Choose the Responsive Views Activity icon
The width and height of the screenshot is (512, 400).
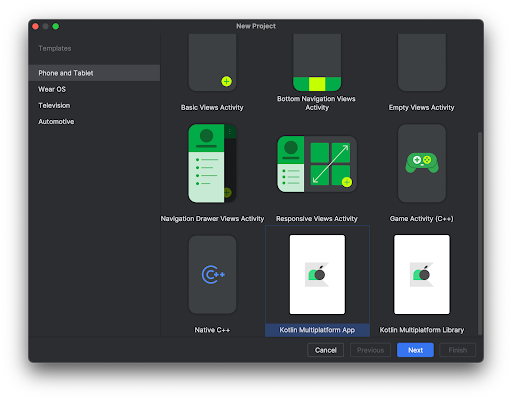317,164
